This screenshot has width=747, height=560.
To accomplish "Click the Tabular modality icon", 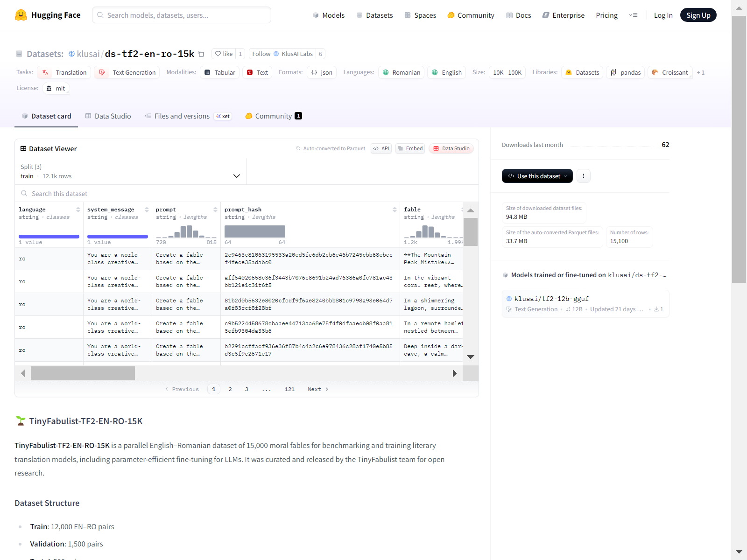I will tap(207, 72).
